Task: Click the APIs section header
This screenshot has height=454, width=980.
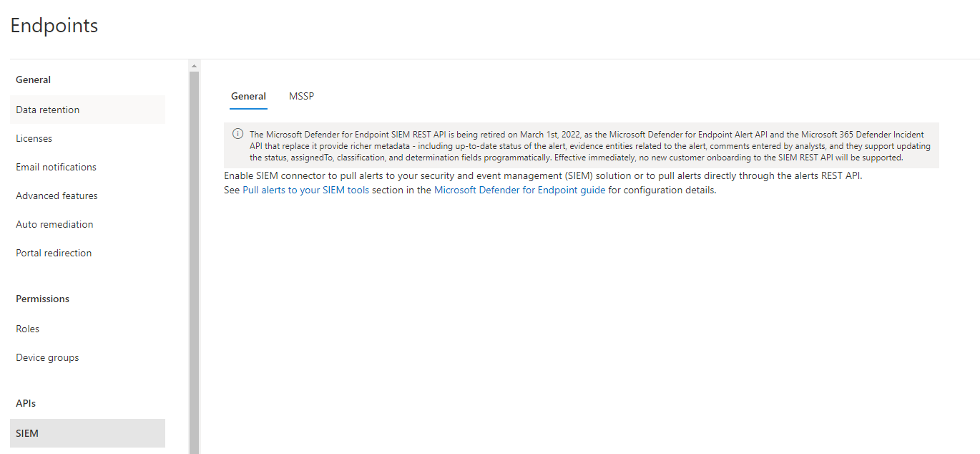Action: coord(25,403)
